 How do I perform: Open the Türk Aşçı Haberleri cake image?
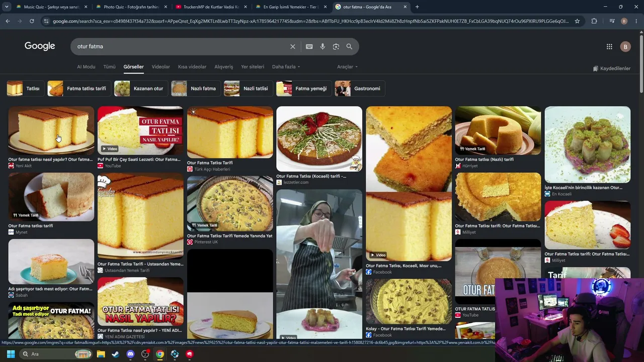[x=230, y=132]
